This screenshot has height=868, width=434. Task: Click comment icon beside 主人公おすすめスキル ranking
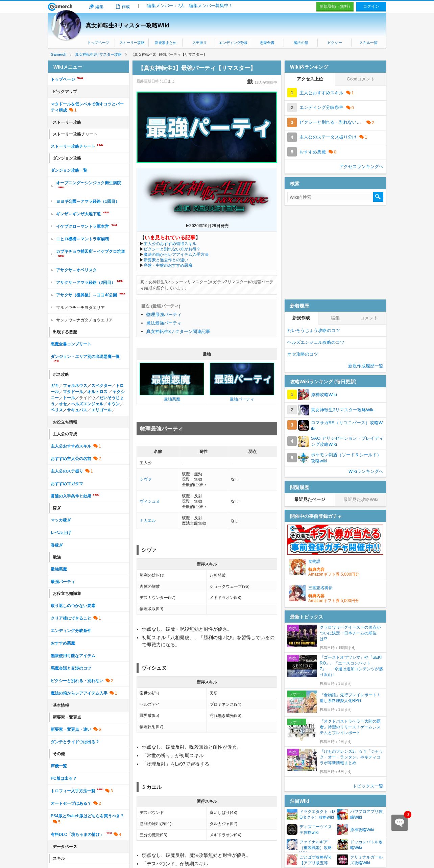tap(348, 93)
